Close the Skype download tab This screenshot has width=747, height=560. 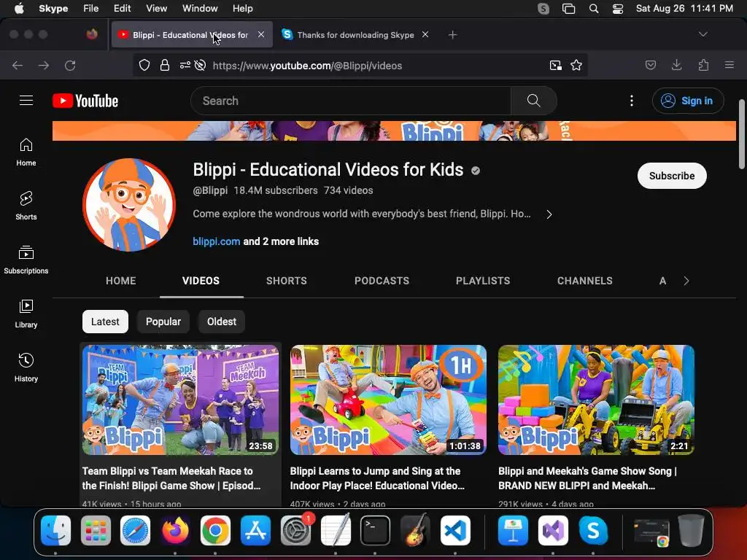coord(425,34)
